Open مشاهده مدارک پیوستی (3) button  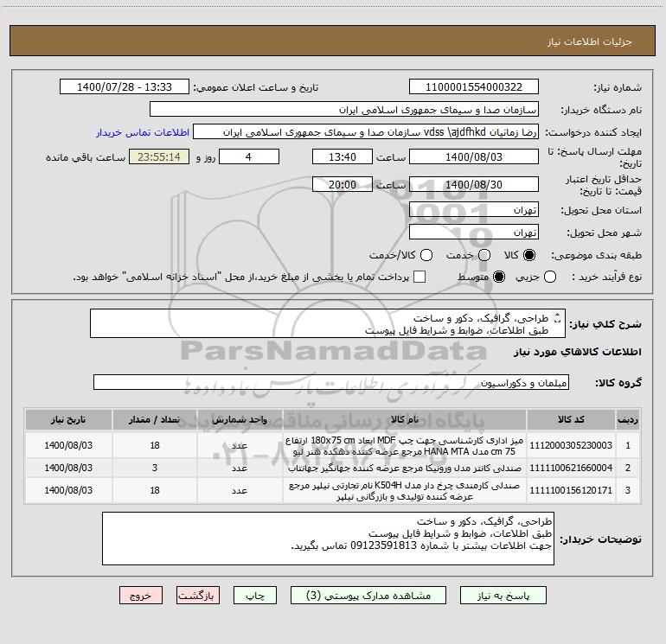(368, 596)
